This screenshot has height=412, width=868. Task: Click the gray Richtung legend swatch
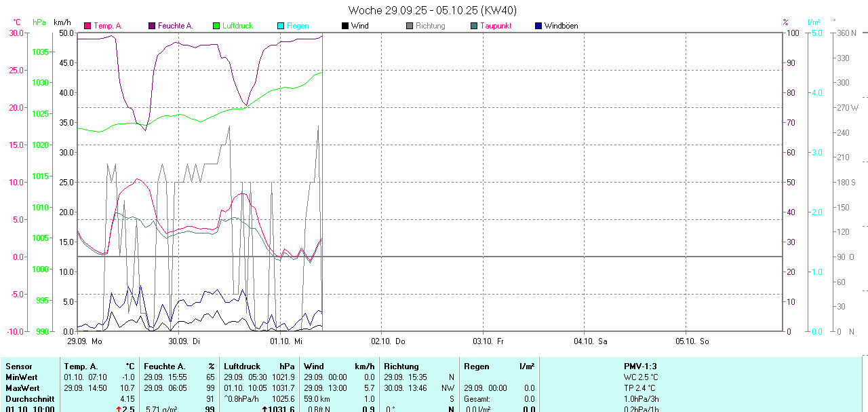point(410,26)
